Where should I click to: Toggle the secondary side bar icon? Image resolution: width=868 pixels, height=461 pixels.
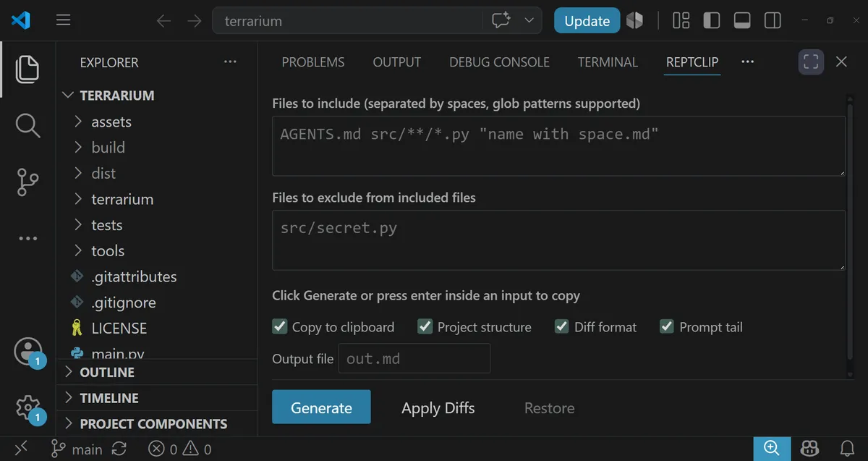(773, 20)
